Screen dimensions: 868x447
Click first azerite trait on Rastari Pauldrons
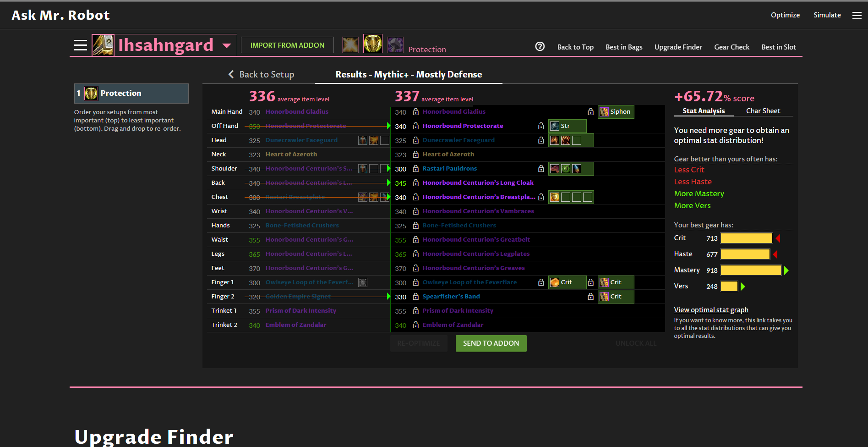[555, 169]
